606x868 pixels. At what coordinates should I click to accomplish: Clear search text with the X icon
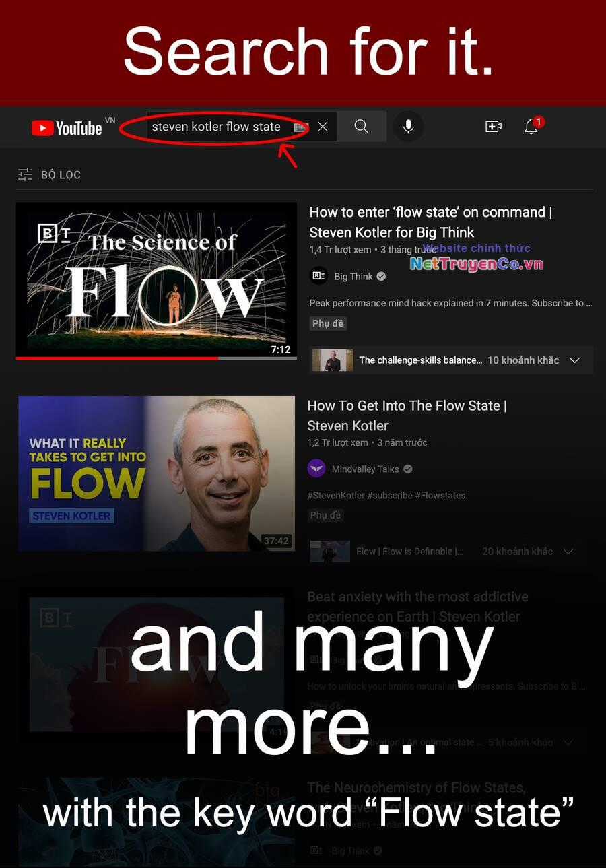(x=323, y=127)
